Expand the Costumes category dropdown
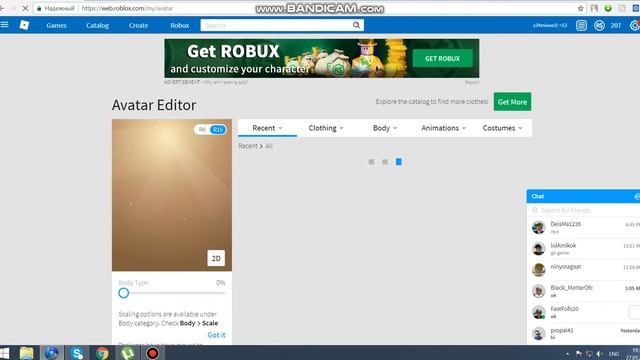 click(502, 128)
